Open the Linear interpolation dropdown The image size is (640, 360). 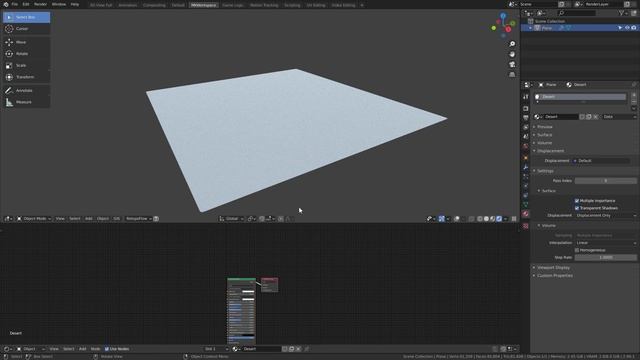click(606, 243)
